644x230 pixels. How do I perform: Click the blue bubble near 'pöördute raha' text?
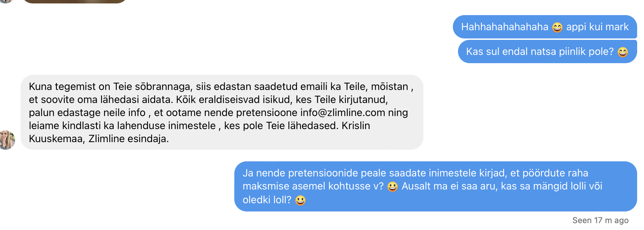coord(555,173)
